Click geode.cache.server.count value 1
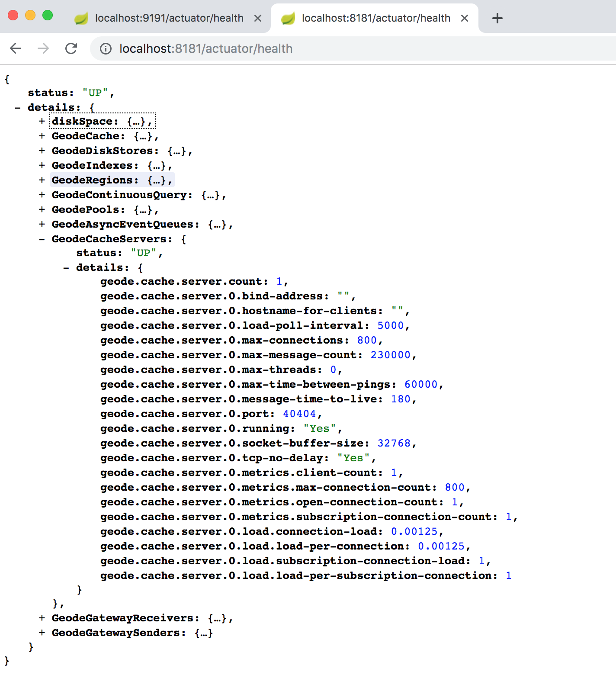The width and height of the screenshot is (616, 675). pos(279,282)
